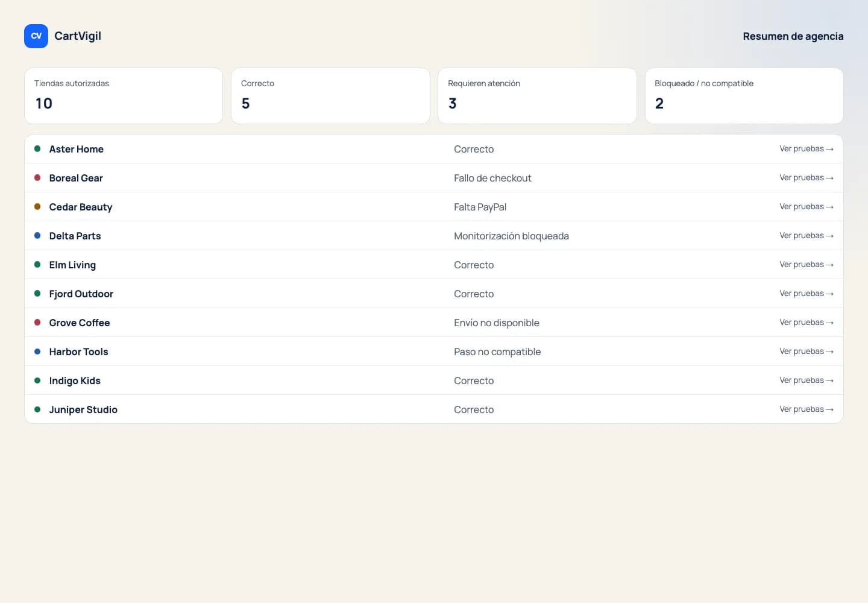Follow Ver pruebas for Elm Living
The height and width of the screenshot is (603, 868).
tap(807, 265)
